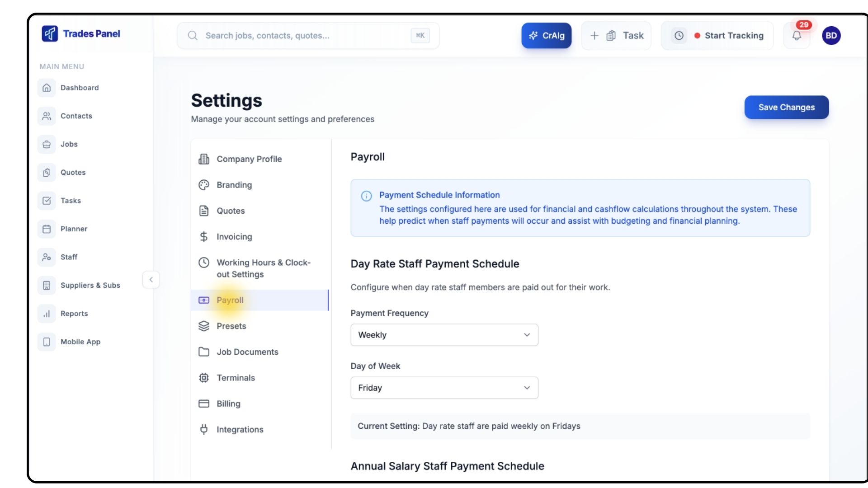Switch to the Presets settings tab
868x488 pixels.
pos(231,326)
